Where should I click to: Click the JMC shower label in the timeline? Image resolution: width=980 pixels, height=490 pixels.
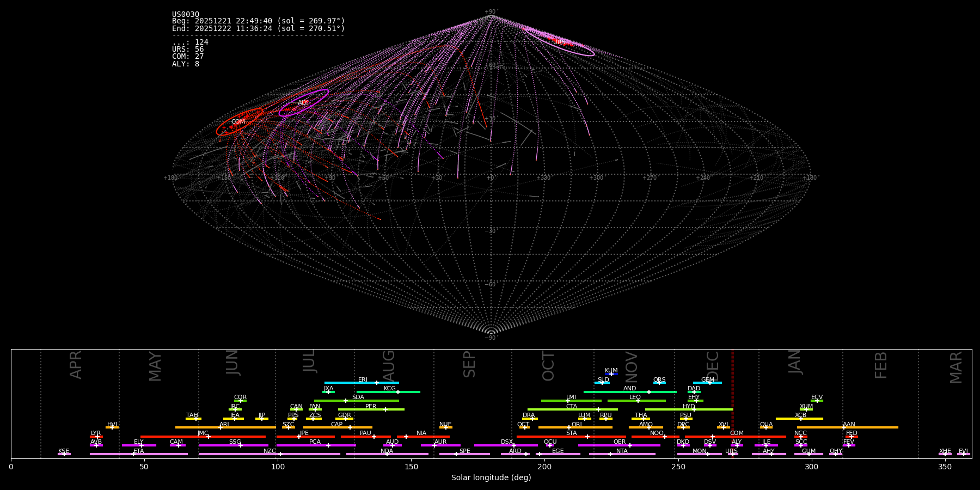(203, 433)
